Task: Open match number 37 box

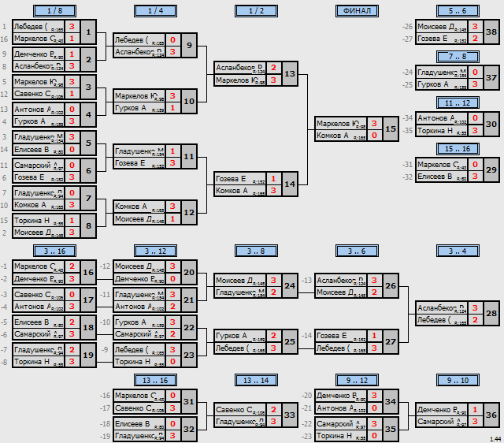Action: point(491,78)
